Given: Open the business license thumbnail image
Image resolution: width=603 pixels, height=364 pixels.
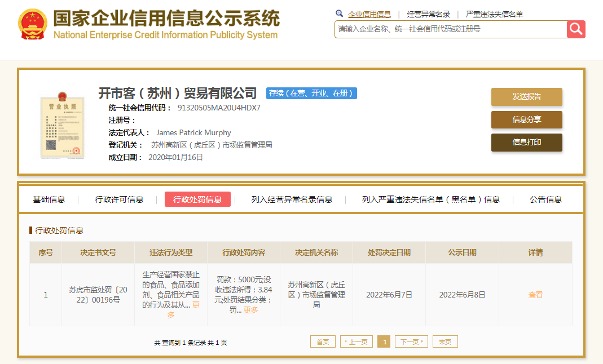Looking at the screenshot, I should pyautogui.click(x=62, y=125).
